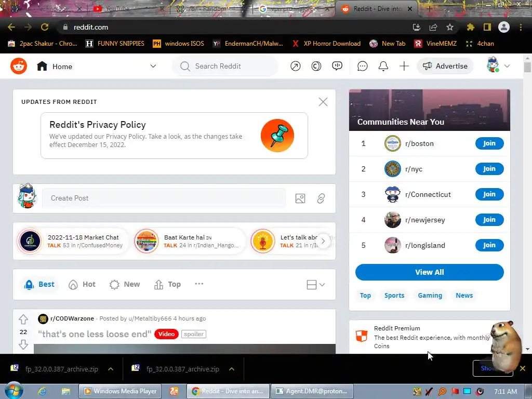Open the Chrome three-dot menu
Screen dimensions: 532x399
tap(521, 27)
